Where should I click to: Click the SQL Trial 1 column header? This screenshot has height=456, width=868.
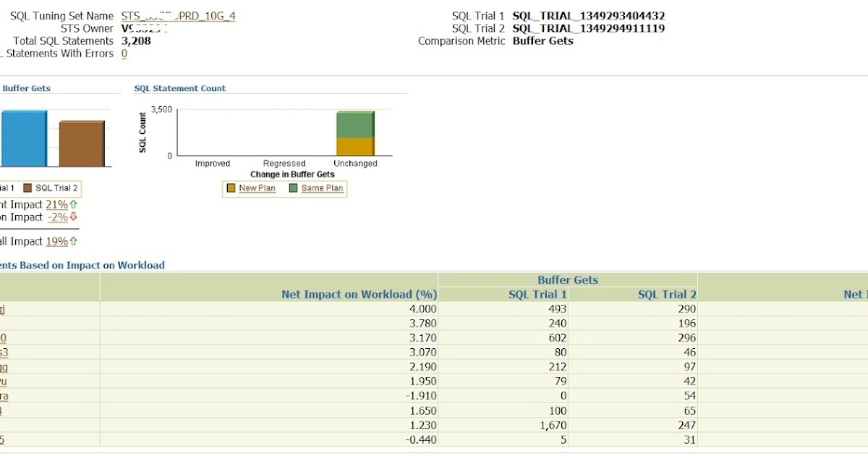(x=538, y=295)
